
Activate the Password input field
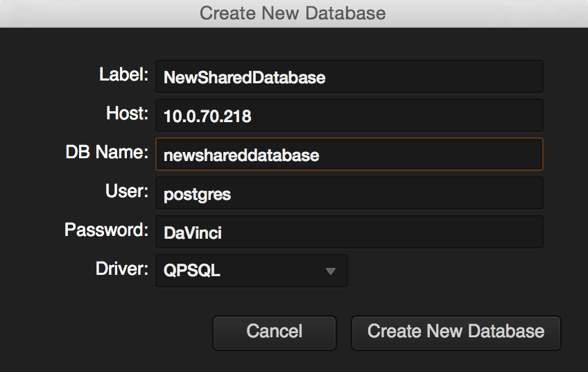(x=349, y=232)
